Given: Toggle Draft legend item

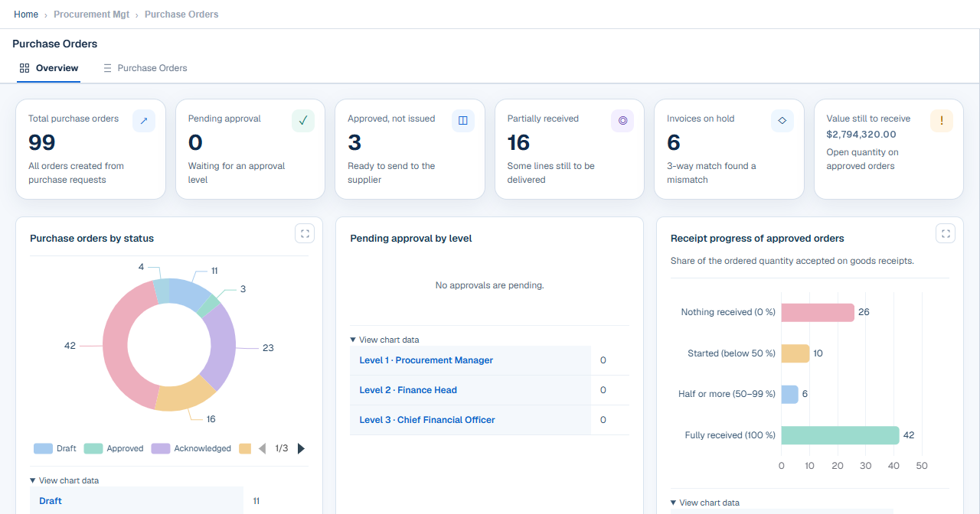Looking at the screenshot, I should (55, 448).
